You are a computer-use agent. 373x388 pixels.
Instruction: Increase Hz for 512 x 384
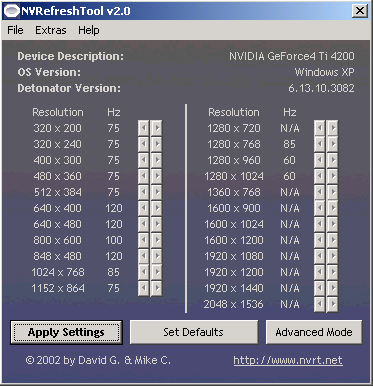pos(156,192)
